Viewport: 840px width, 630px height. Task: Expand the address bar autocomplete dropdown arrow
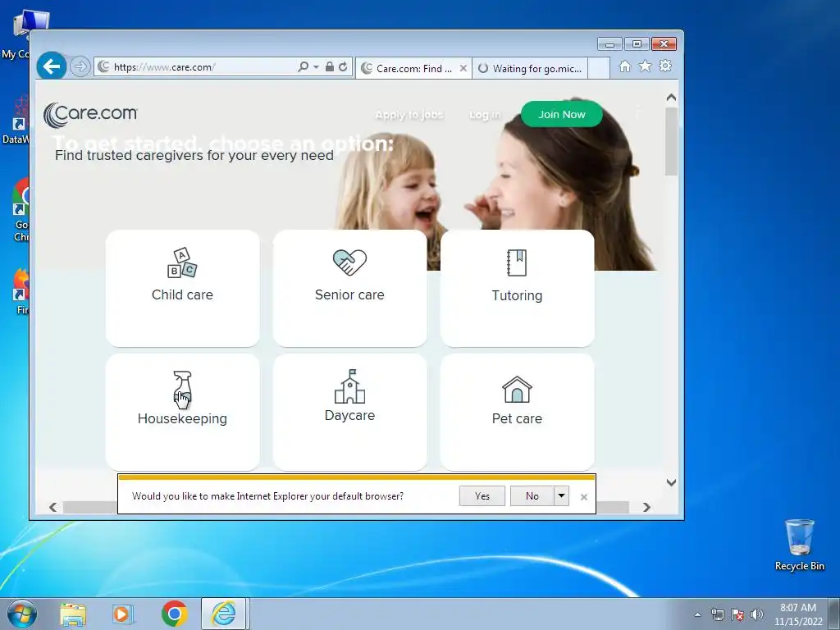pos(316,67)
